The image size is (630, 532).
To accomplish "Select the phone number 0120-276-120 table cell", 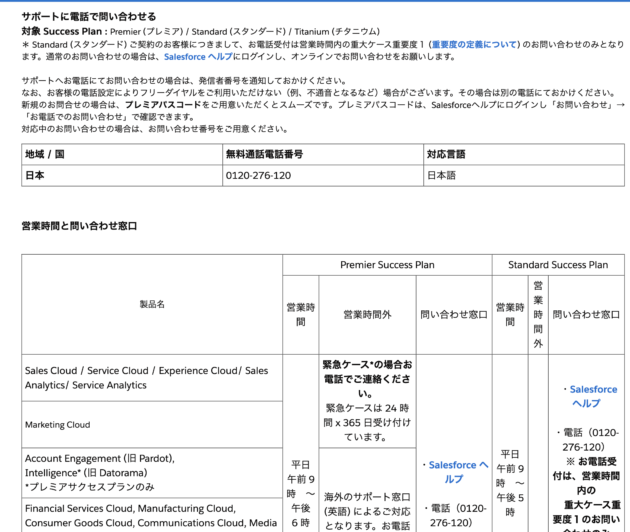I will click(323, 176).
